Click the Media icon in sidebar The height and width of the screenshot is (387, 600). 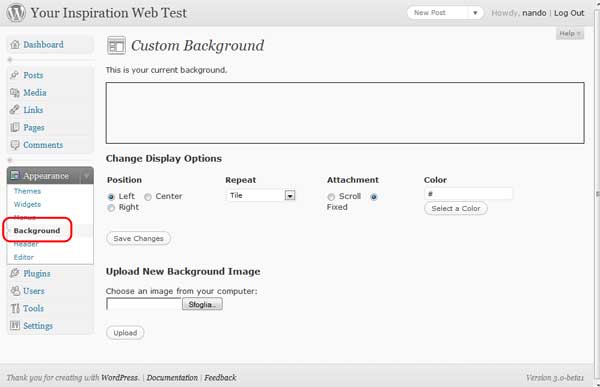coord(15,93)
